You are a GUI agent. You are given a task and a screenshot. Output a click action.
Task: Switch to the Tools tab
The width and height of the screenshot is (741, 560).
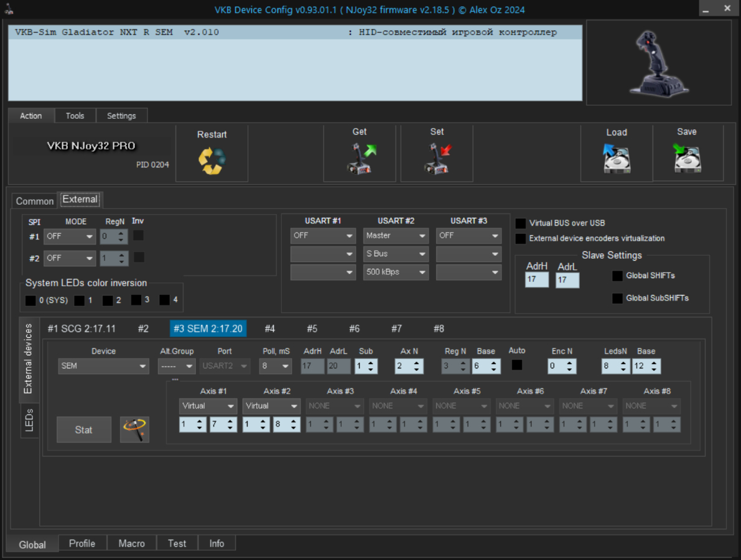click(75, 116)
